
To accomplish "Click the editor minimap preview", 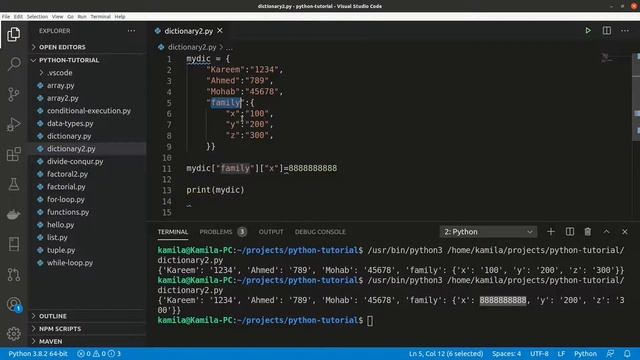I will coord(607,58).
